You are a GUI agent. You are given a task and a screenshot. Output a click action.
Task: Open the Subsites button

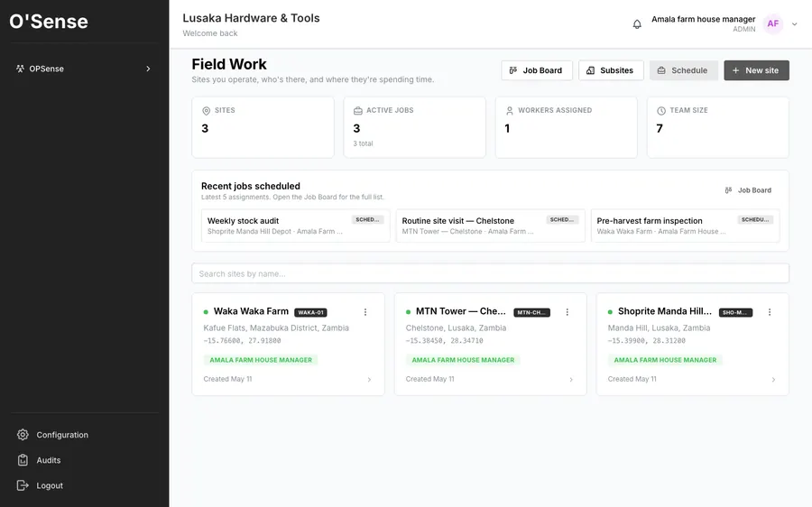[611, 70]
